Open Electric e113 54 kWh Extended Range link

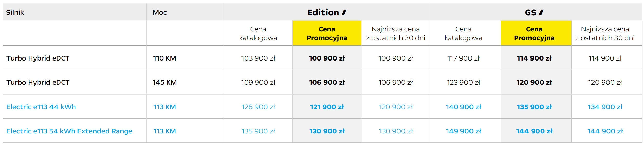[x=69, y=131]
